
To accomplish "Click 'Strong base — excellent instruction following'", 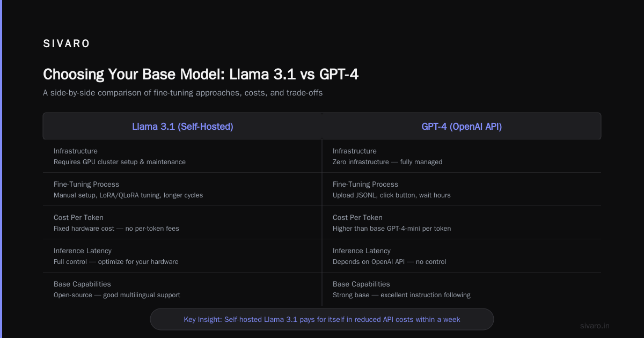I will [x=401, y=295].
